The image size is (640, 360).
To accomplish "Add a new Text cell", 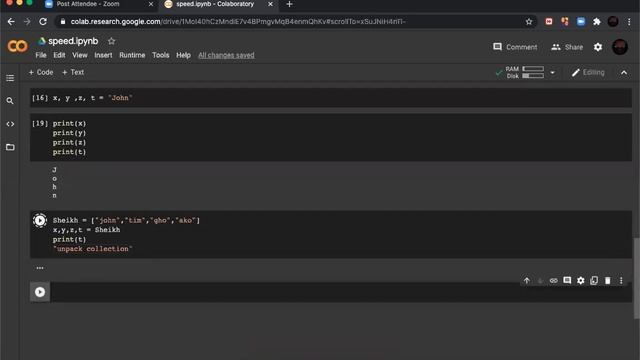I will 73,72.
